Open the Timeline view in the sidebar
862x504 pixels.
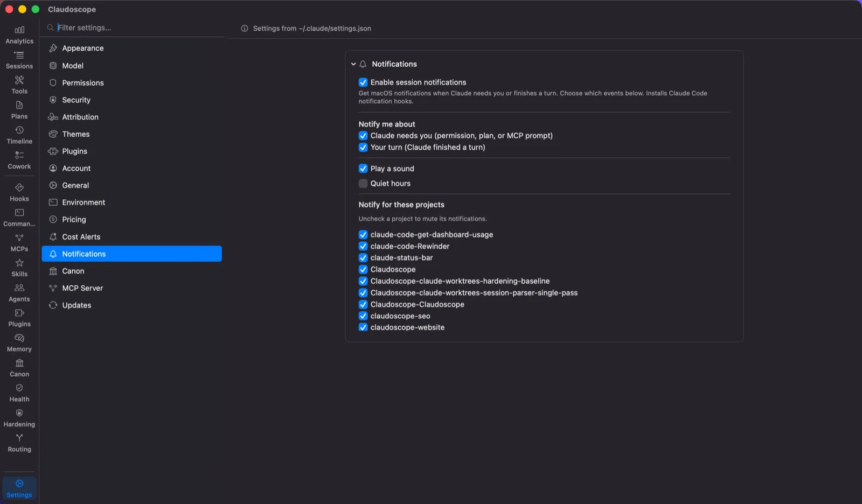click(x=19, y=135)
